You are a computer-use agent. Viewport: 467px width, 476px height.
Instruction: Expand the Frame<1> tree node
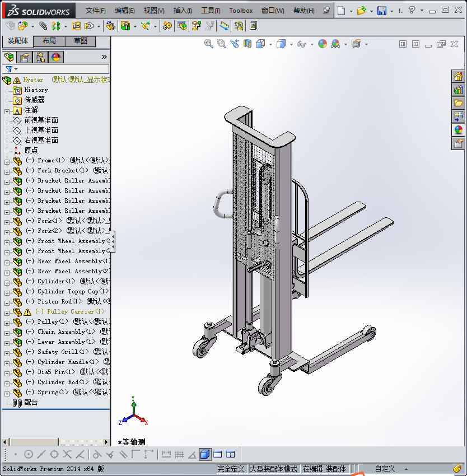(7, 162)
